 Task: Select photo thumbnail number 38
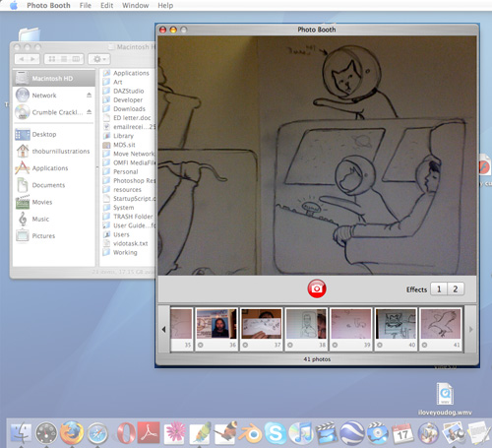click(306, 329)
